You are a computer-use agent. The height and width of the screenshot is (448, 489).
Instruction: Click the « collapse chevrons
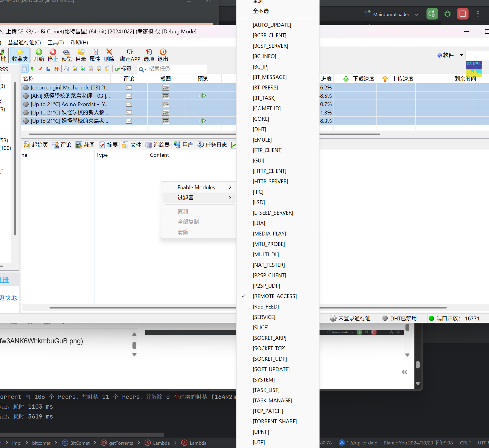404,372
